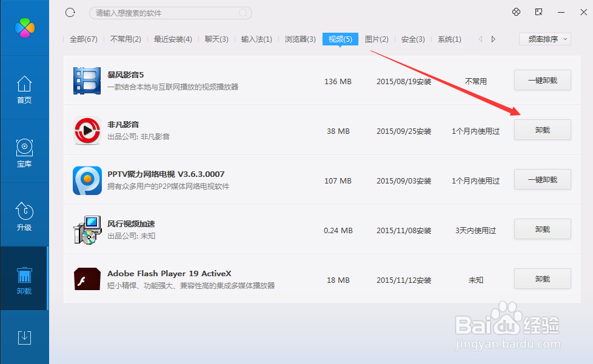Click the colorful app logo in the top-left corner
593x364 pixels.
(24, 27)
